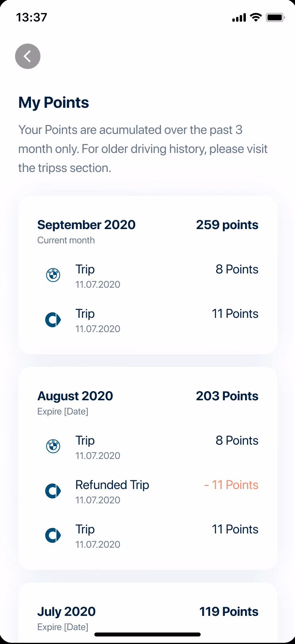
Task: Tap the 13:37 clock in status bar
Action: point(32,17)
